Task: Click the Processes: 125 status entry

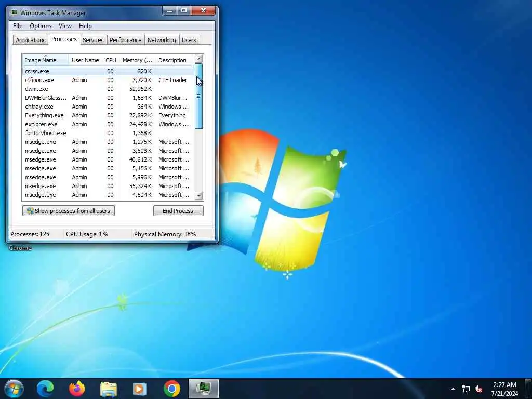Action: point(30,234)
